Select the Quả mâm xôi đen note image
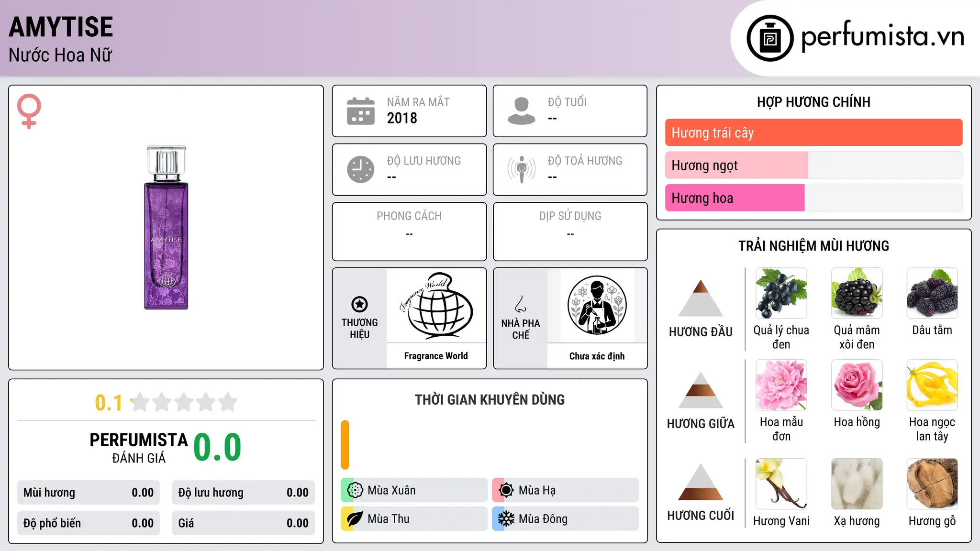980x551 pixels. 857,293
